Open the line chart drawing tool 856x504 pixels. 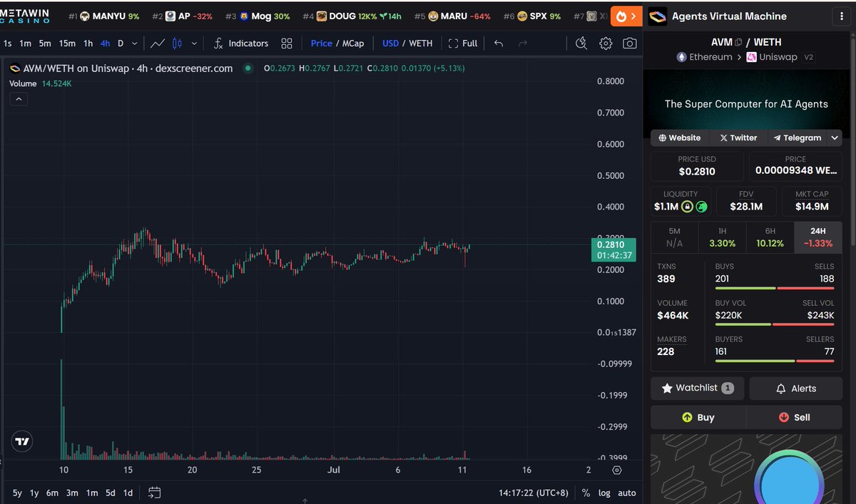click(158, 43)
